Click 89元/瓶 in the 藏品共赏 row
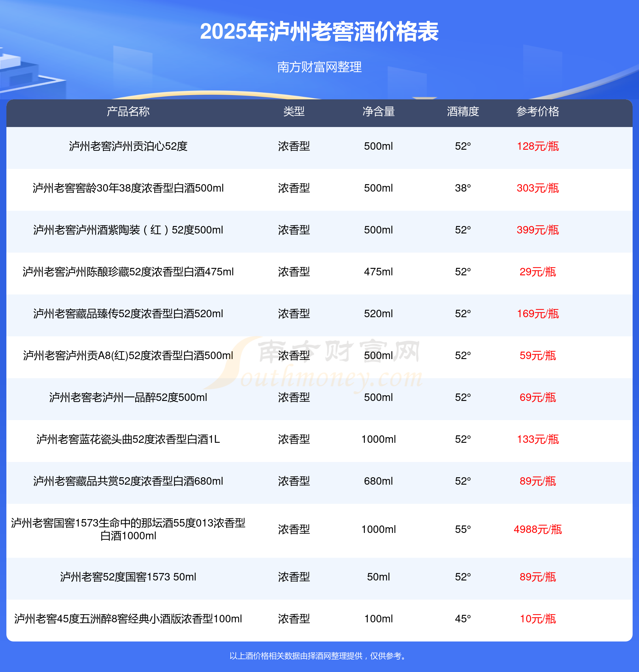The image size is (639, 672). pos(538,481)
